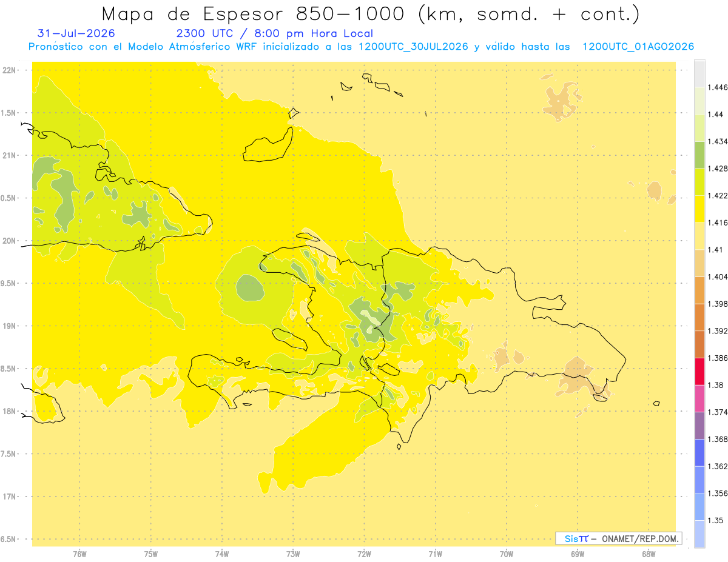Click the 69W longitude label

[x=578, y=554]
